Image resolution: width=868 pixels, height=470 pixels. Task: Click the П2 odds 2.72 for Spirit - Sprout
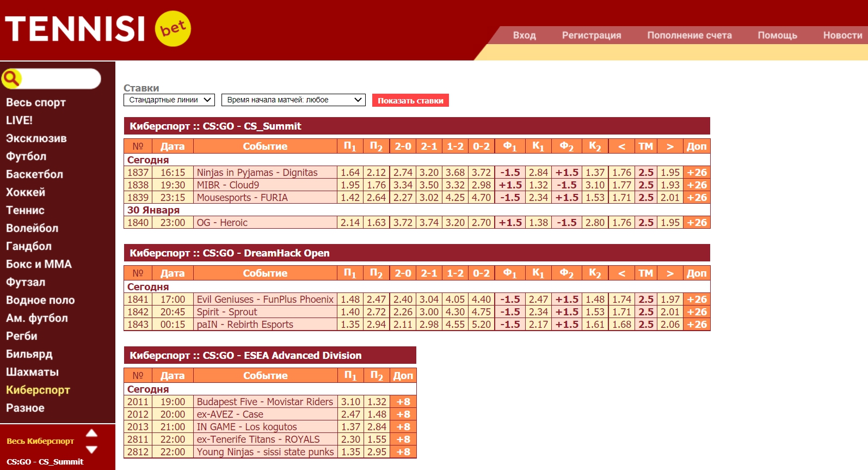pyautogui.click(x=376, y=312)
